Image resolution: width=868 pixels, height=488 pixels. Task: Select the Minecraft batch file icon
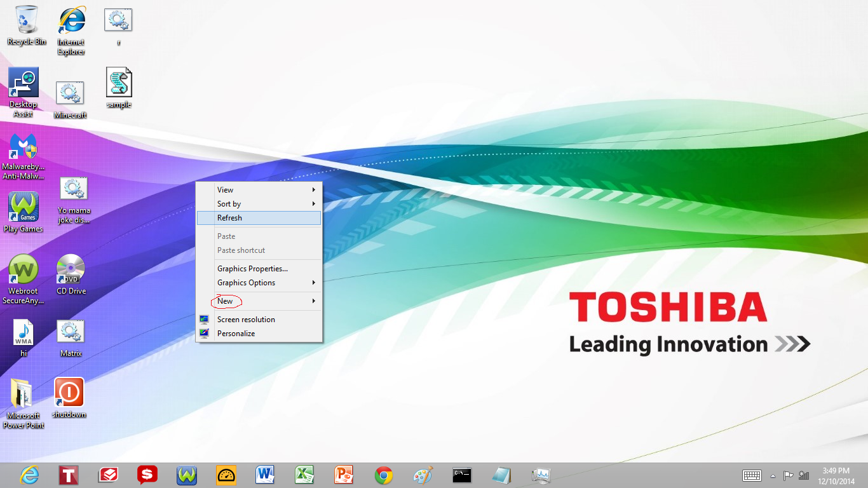click(70, 100)
